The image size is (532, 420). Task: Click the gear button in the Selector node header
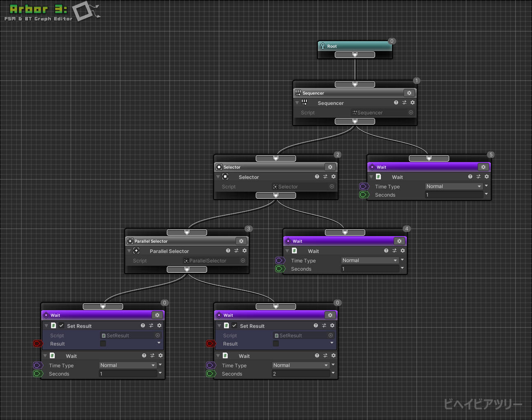[330, 167]
